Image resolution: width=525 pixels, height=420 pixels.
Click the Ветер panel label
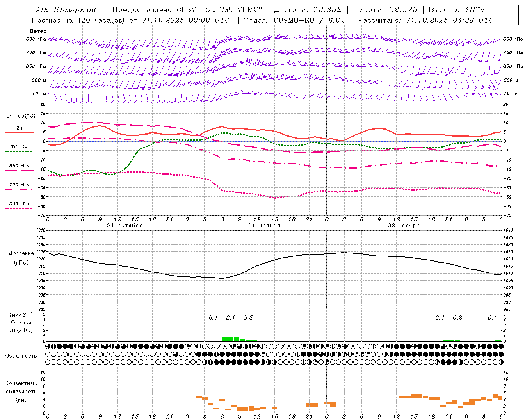(38, 31)
